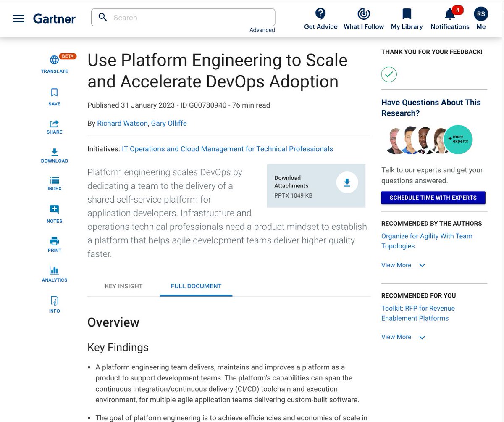Click the feedback checkmark circle
This screenshot has width=504, height=422.
[x=389, y=74]
